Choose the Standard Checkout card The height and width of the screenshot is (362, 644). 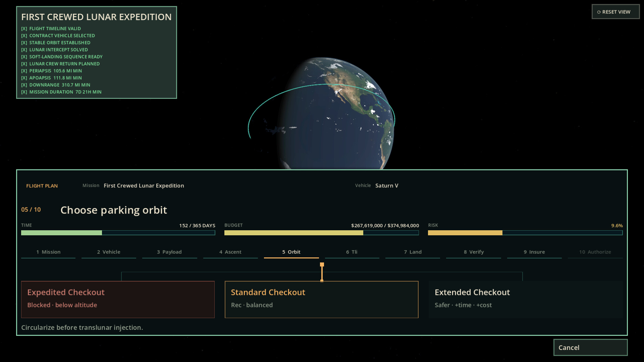click(321, 299)
